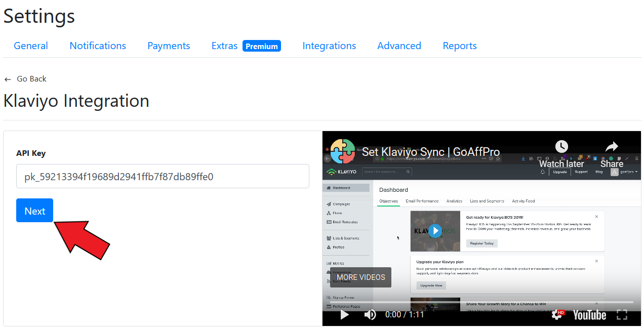This screenshot has width=644, height=330.
Task: Open the video settings gear
Action: tap(557, 315)
